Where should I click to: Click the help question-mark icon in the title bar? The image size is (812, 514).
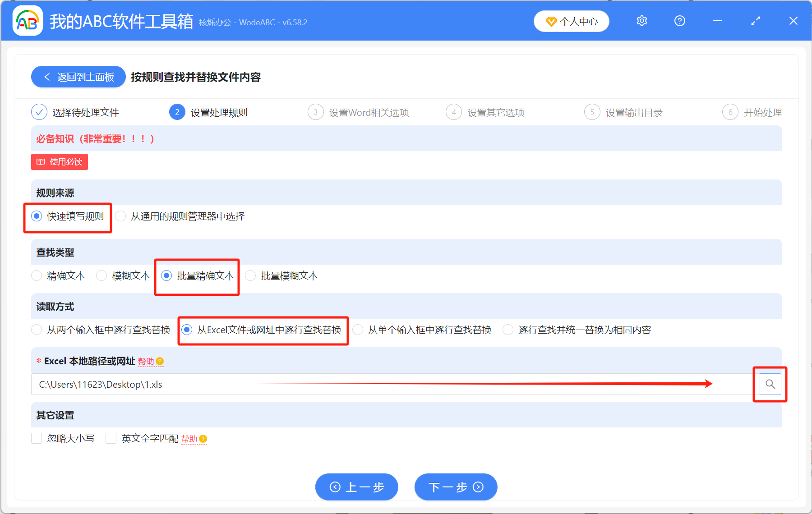(679, 21)
